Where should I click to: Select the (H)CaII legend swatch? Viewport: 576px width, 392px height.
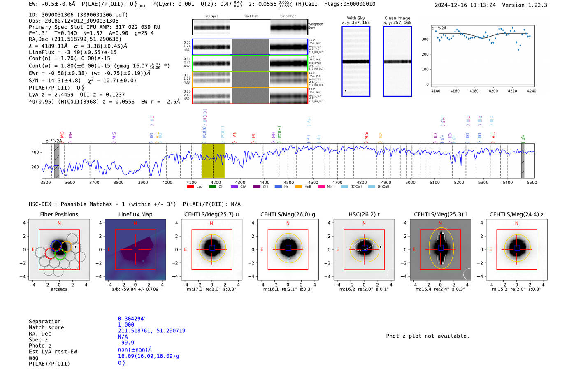point(372,186)
